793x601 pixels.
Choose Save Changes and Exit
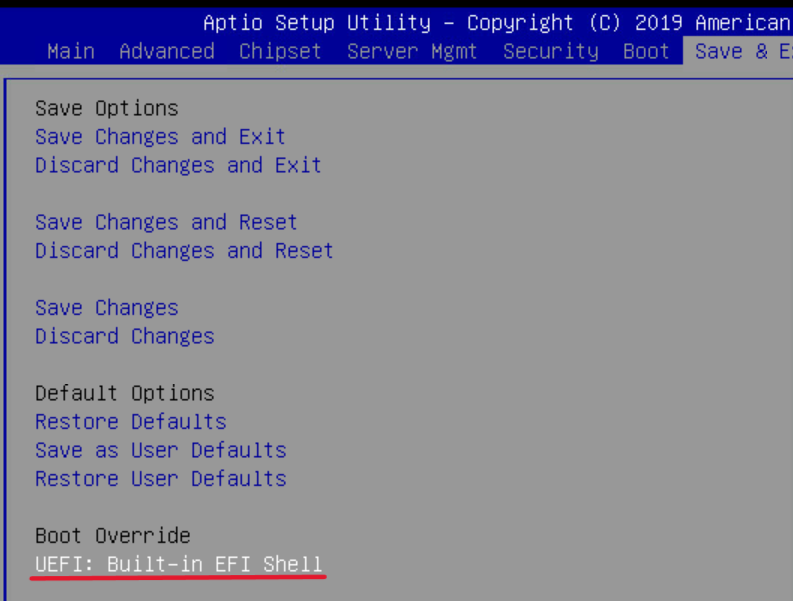click(160, 137)
